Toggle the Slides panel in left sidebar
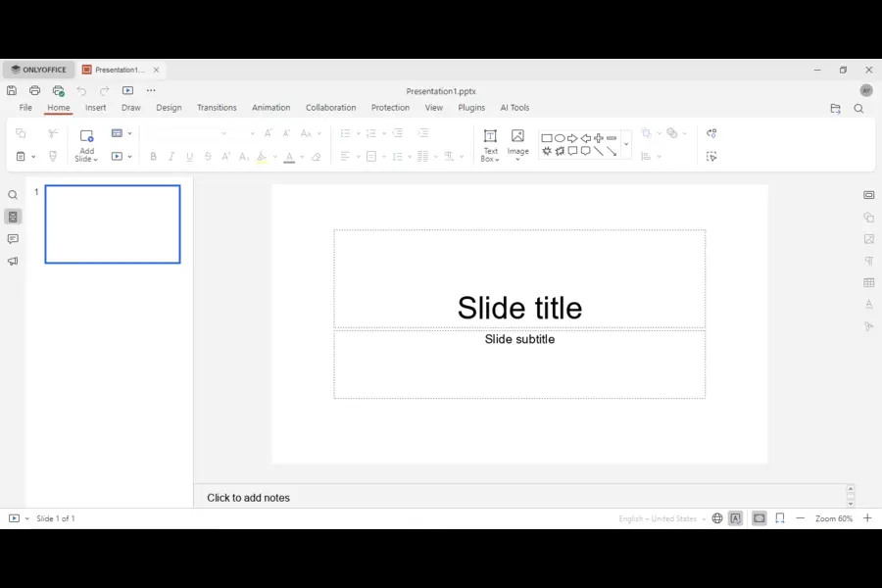This screenshot has height=588, width=882. click(13, 218)
